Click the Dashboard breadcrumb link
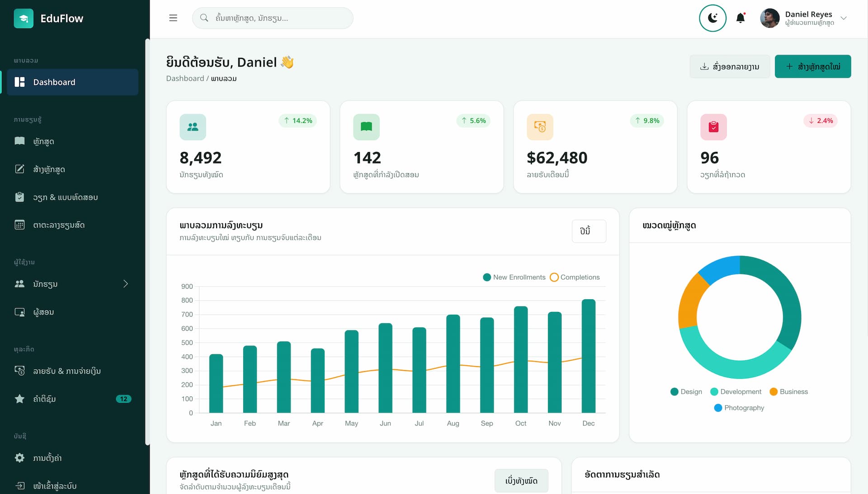Image resolution: width=868 pixels, height=494 pixels. click(x=185, y=78)
